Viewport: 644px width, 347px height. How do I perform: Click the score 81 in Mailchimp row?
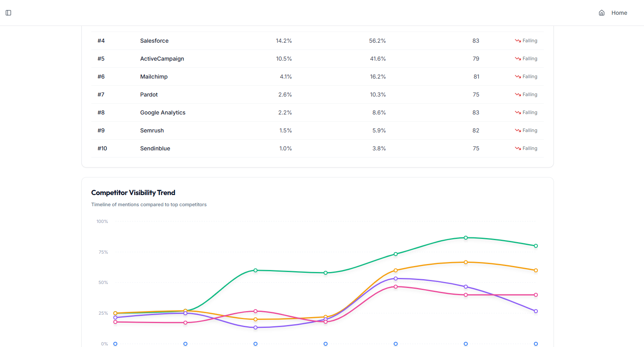(x=476, y=77)
